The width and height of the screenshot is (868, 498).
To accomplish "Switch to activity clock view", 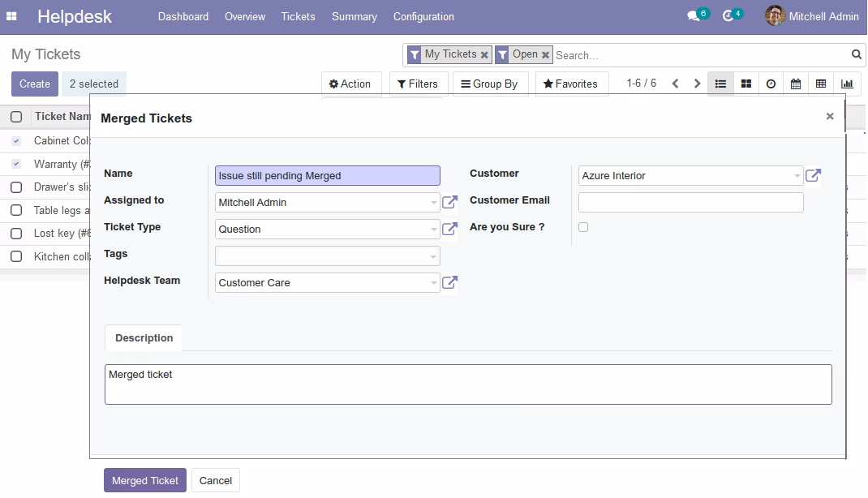I will 771,84.
